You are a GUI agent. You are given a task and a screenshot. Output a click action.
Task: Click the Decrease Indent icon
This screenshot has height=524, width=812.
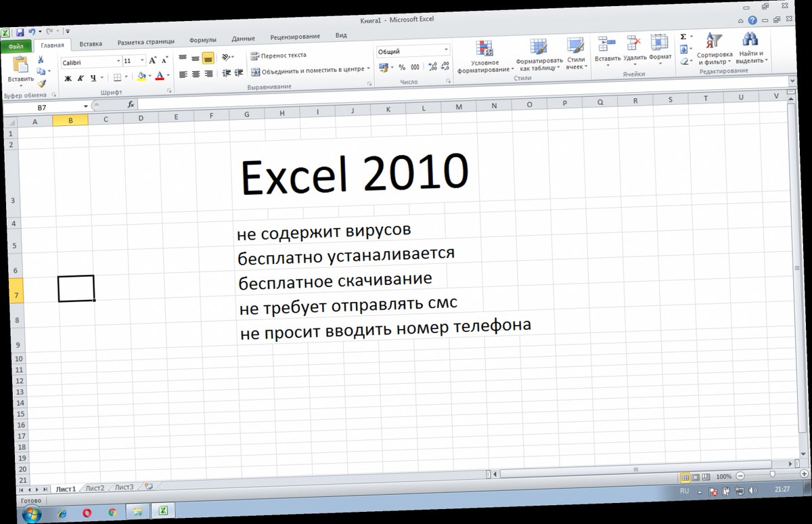(x=227, y=72)
